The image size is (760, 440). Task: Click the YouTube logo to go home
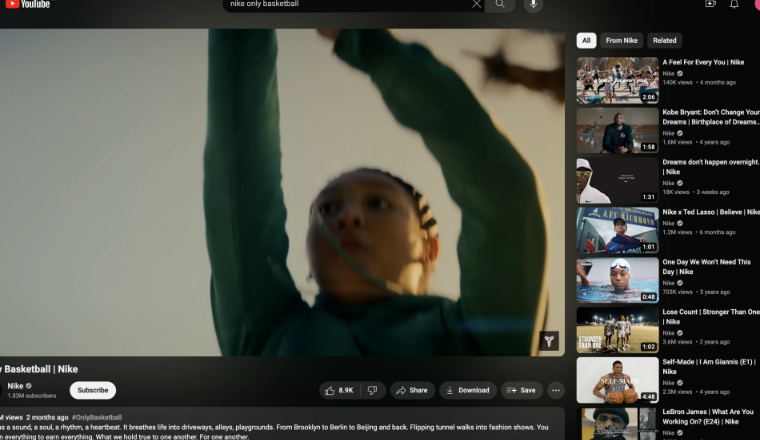coord(28,4)
